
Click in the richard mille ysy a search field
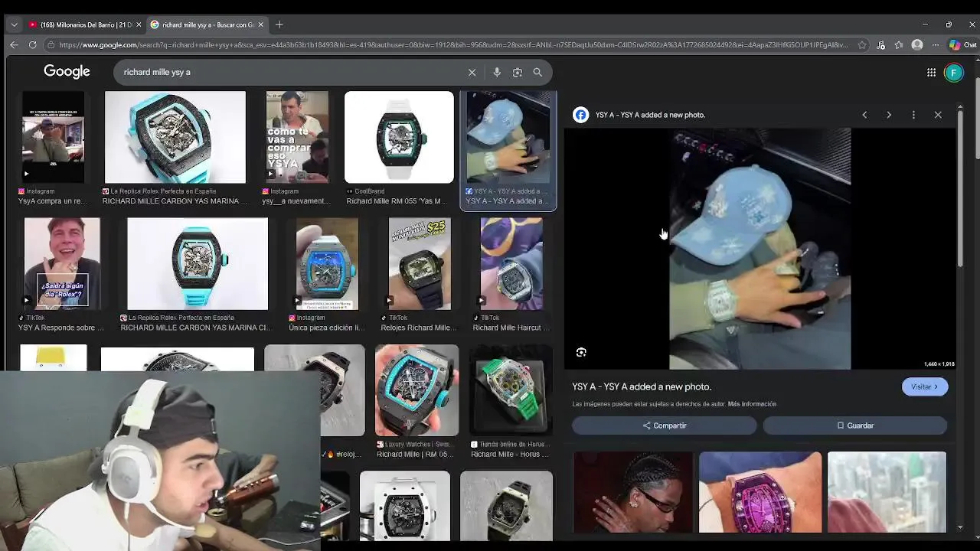click(291, 72)
